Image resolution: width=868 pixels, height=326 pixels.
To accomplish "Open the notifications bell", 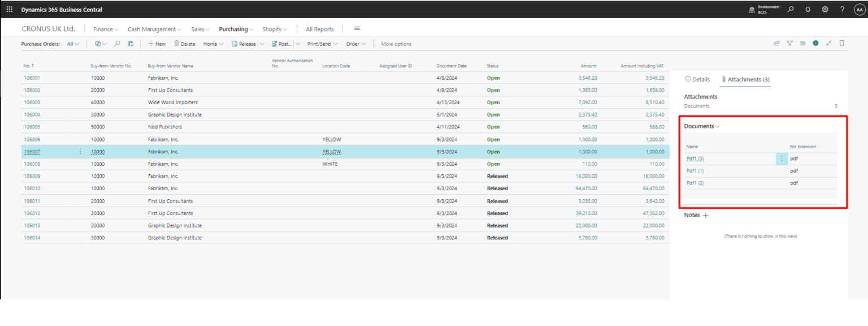I will click(x=808, y=9).
